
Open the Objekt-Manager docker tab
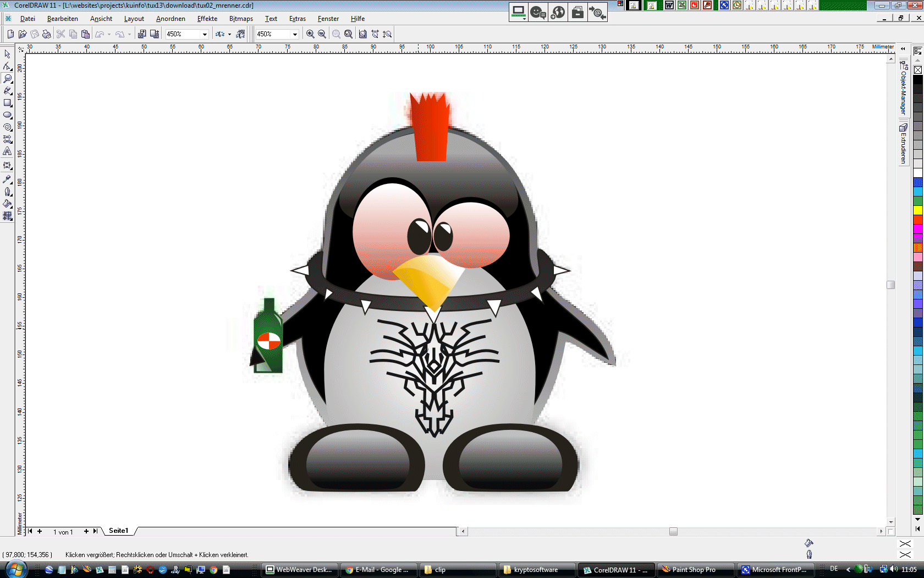[904, 88]
